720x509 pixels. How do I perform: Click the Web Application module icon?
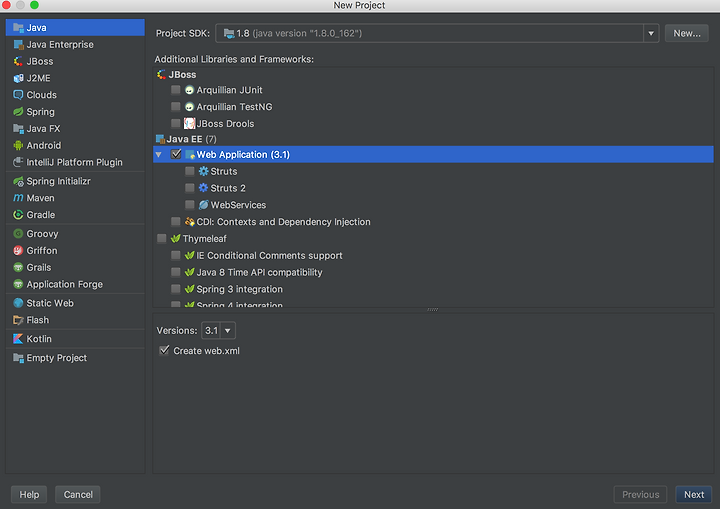coord(190,155)
